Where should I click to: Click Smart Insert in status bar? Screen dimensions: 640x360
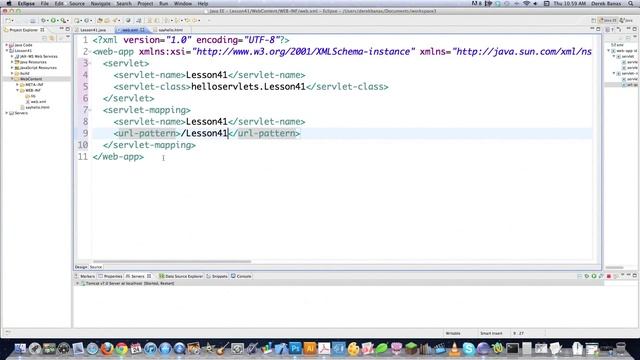click(x=491, y=333)
